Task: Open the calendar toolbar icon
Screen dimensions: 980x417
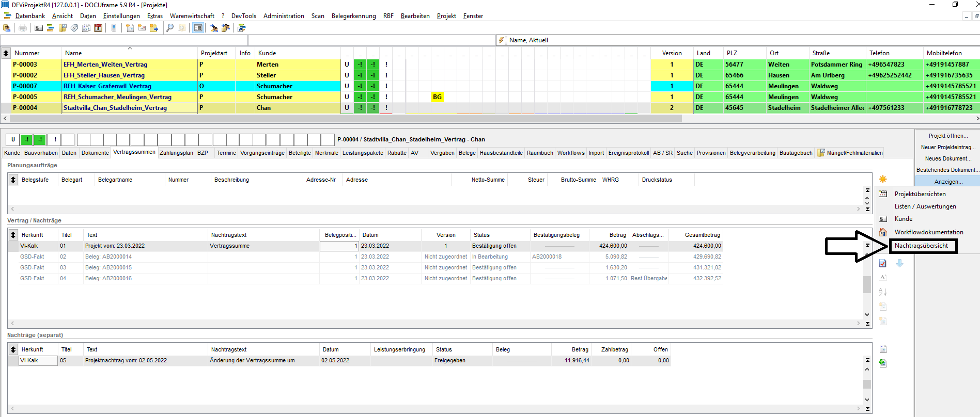Action: point(98,28)
